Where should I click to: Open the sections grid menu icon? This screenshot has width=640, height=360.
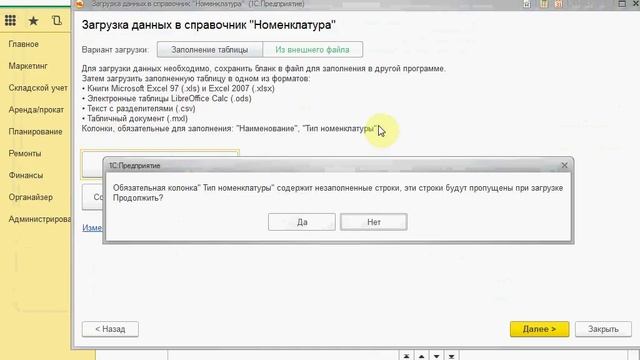tap(10, 20)
